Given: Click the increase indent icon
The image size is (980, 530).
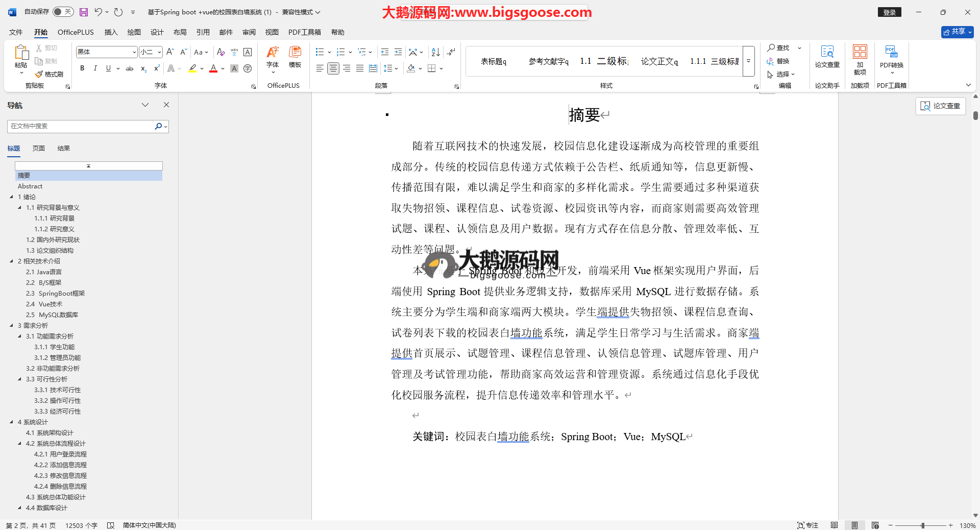Looking at the screenshot, I should click(398, 52).
